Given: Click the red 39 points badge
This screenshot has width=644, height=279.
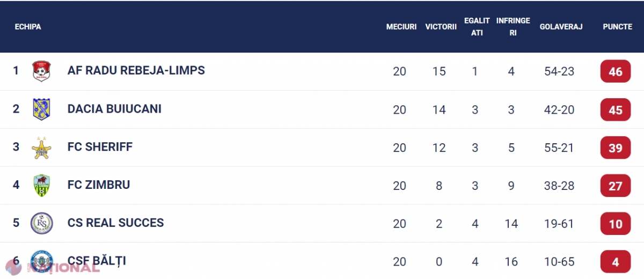Looking at the screenshot, I should click(615, 148).
